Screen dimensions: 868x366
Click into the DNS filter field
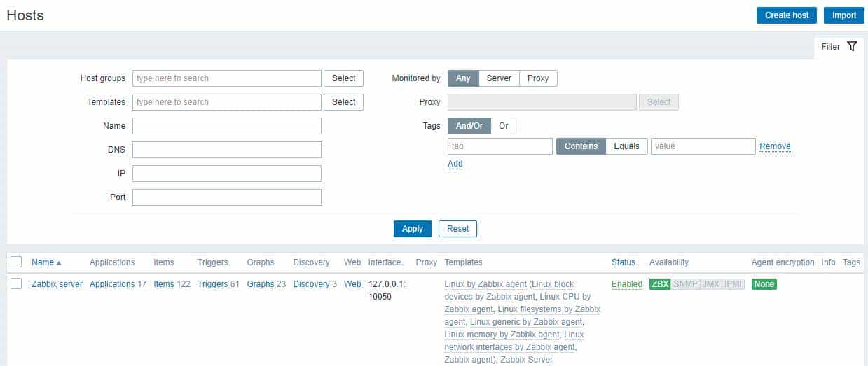[227, 150]
